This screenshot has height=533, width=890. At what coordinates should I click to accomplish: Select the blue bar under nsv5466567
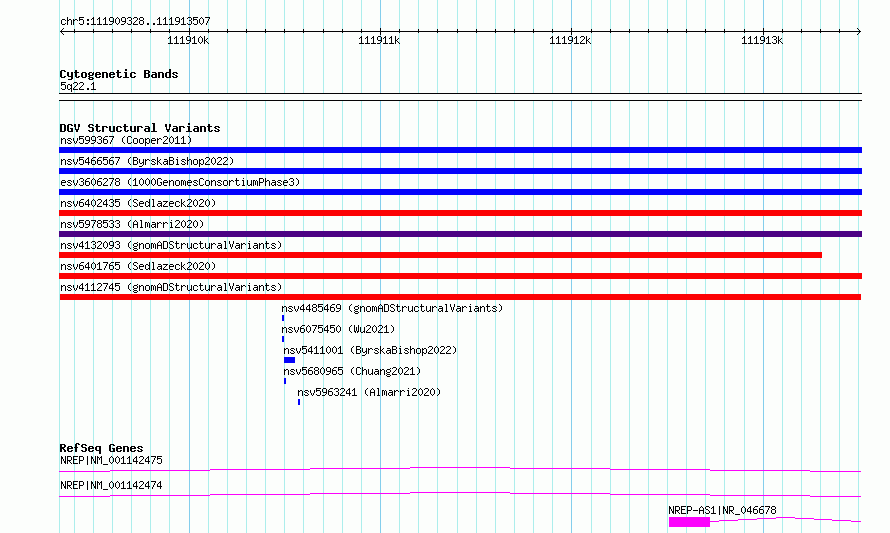tap(460, 171)
